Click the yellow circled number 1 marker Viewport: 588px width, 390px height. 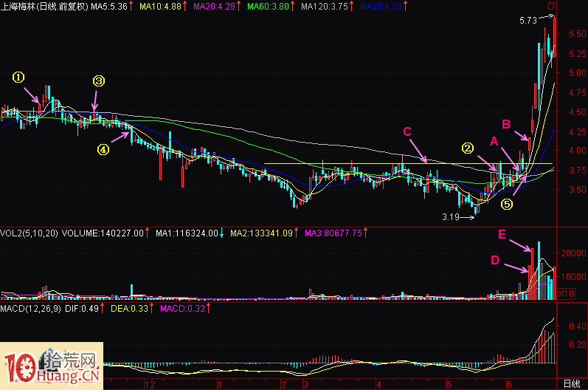point(19,77)
